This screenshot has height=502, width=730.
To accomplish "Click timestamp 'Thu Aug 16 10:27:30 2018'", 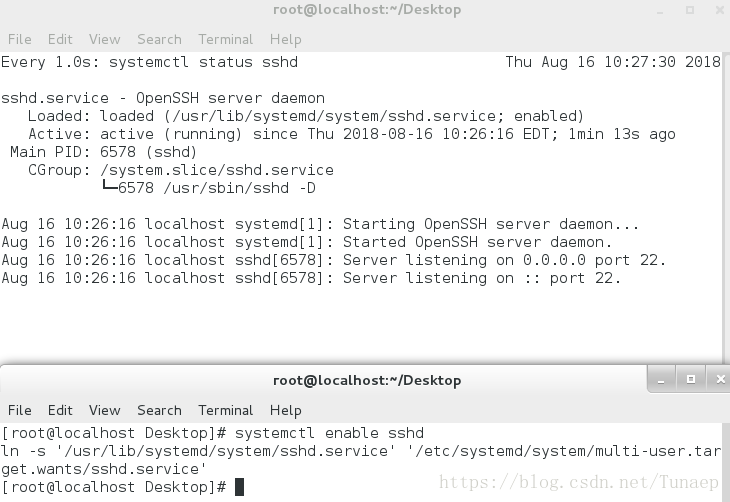I will point(613,62).
